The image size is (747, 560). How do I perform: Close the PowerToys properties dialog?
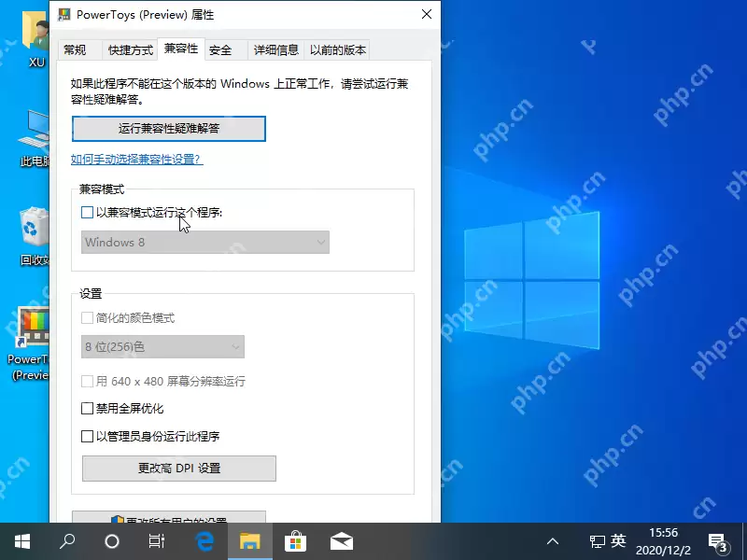(x=427, y=14)
